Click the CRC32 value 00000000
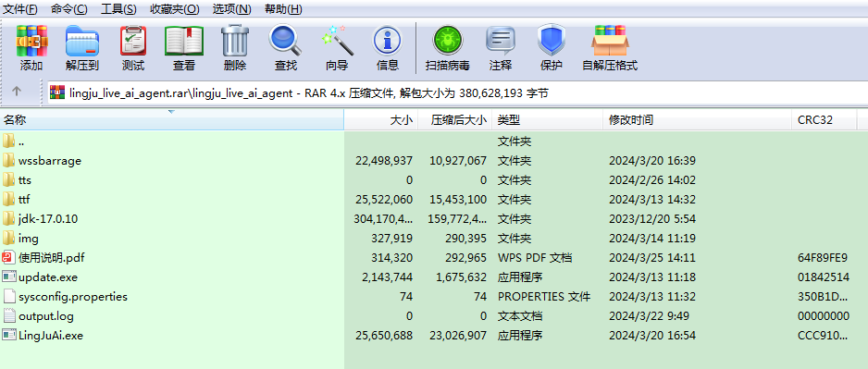This screenshot has width=868, height=369. (824, 316)
